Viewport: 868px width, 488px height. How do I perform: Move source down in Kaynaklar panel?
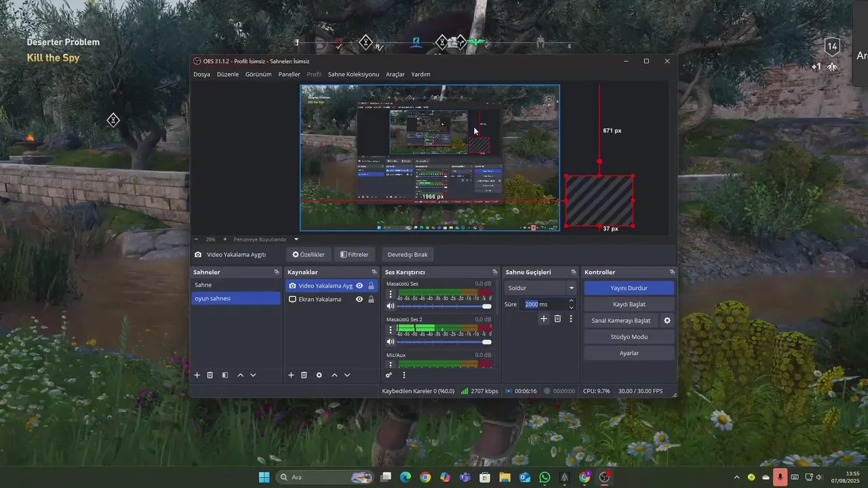tap(347, 375)
